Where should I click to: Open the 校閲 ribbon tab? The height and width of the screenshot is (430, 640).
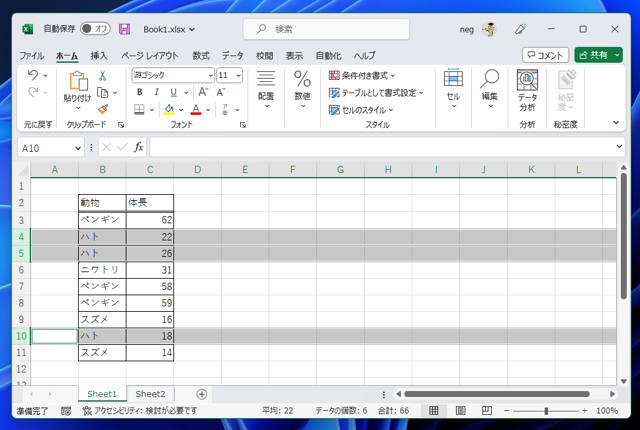click(264, 55)
